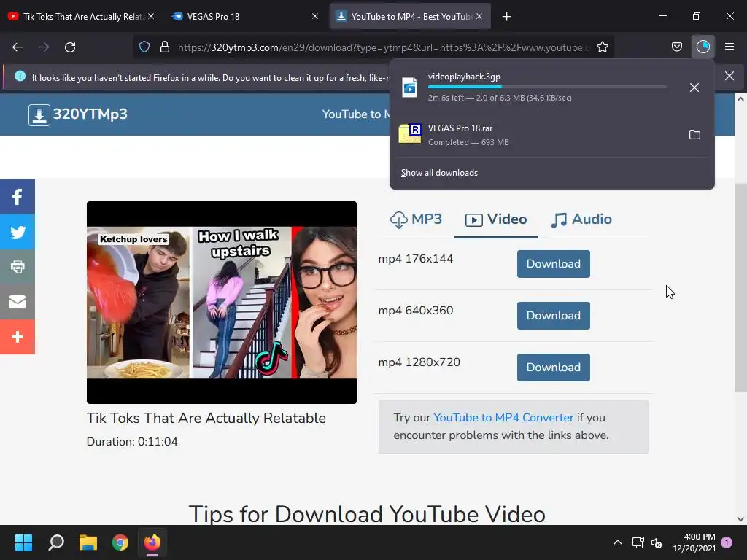747x560 pixels.
Task: Bookmark this page with the star
Action: coord(602,47)
